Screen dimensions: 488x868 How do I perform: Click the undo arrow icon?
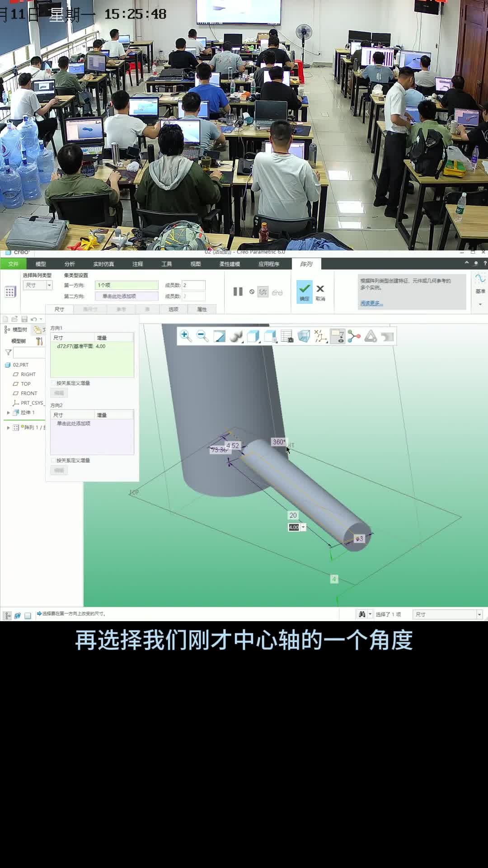(x=33, y=319)
